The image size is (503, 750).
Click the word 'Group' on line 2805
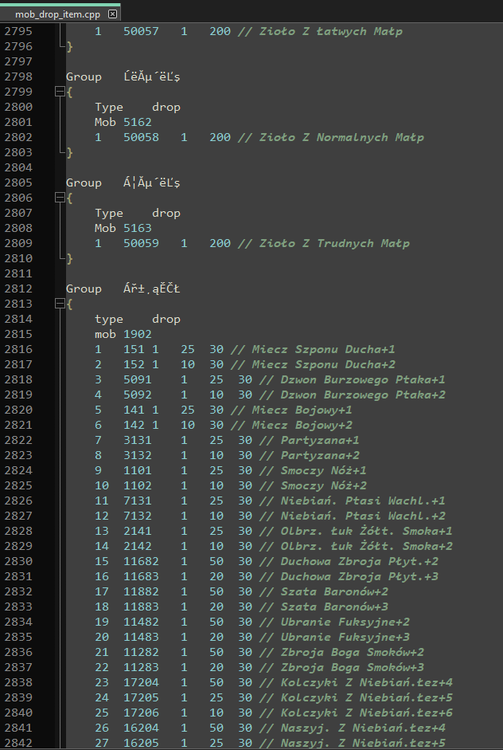pos(84,183)
